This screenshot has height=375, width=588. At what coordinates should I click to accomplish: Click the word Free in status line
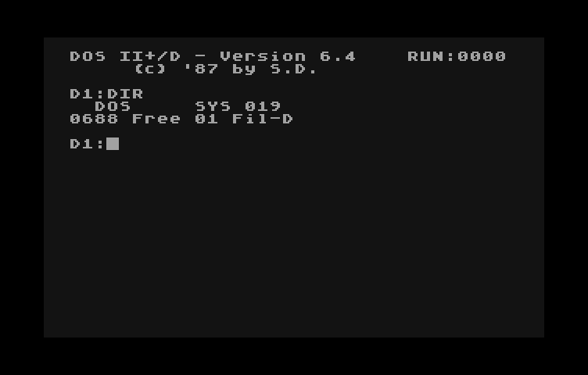pyautogui.click(x=156, y=119)
